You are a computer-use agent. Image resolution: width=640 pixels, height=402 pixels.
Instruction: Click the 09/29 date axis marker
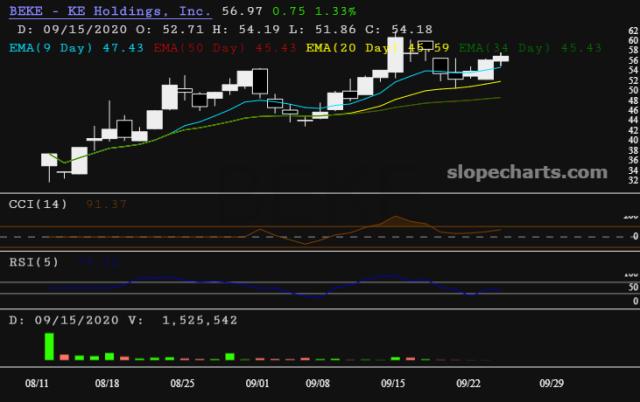point(551,383)
